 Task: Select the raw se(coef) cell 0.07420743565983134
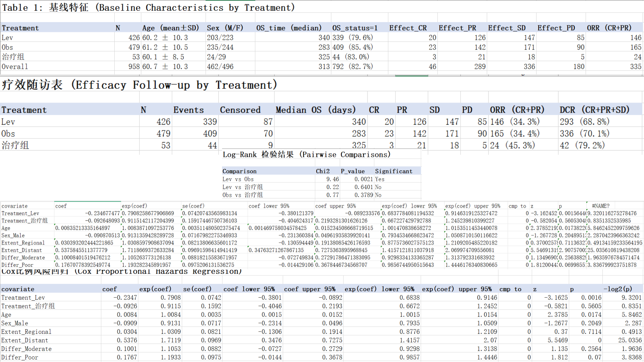coord(210,214)
